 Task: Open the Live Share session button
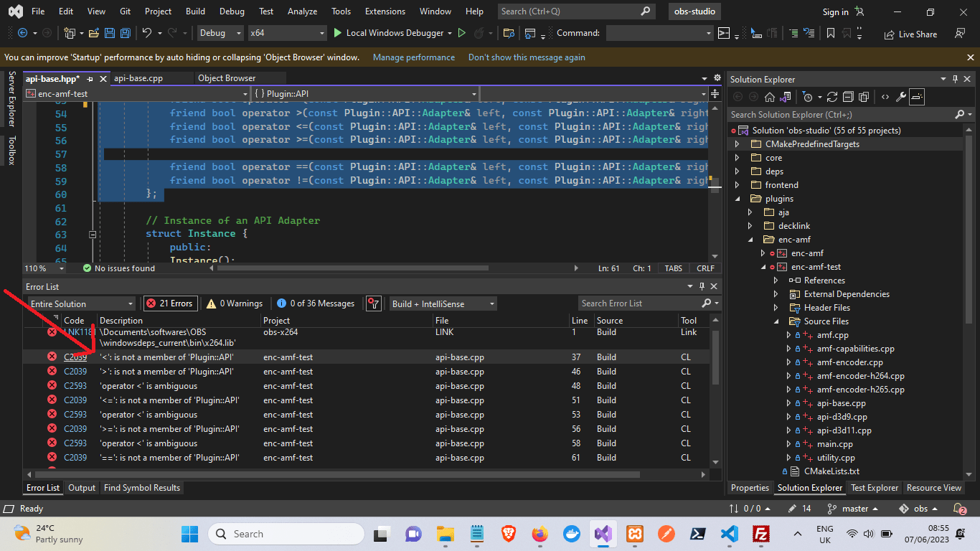[x=911, y=34]
